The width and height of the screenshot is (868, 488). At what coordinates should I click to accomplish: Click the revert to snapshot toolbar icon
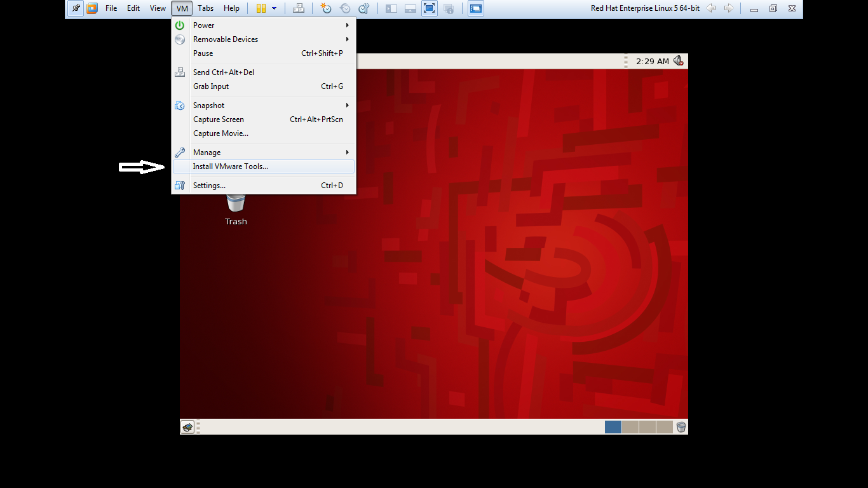(x=345, y=8)
